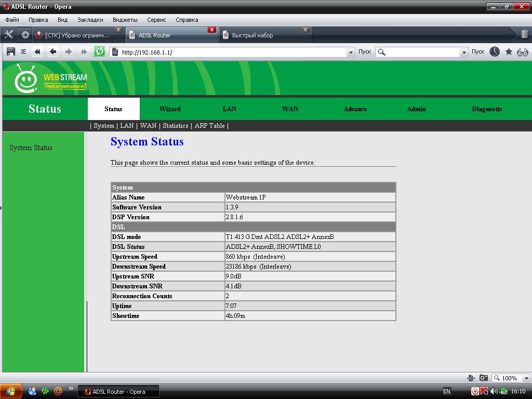Viewport: 532px width, 399px height.
Task: Click the history clock icon
Action: pos(494,51)
